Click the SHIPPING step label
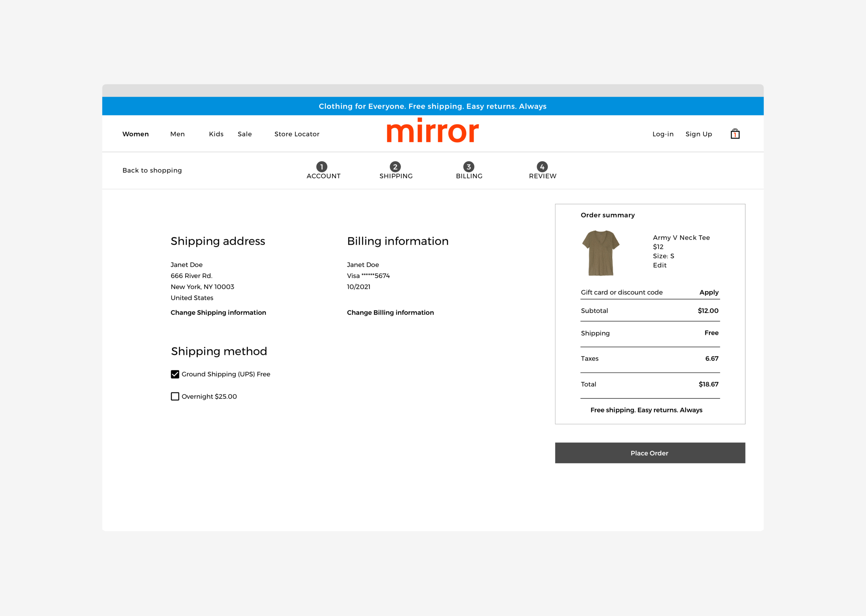The image size is (866, 616). 396,176
